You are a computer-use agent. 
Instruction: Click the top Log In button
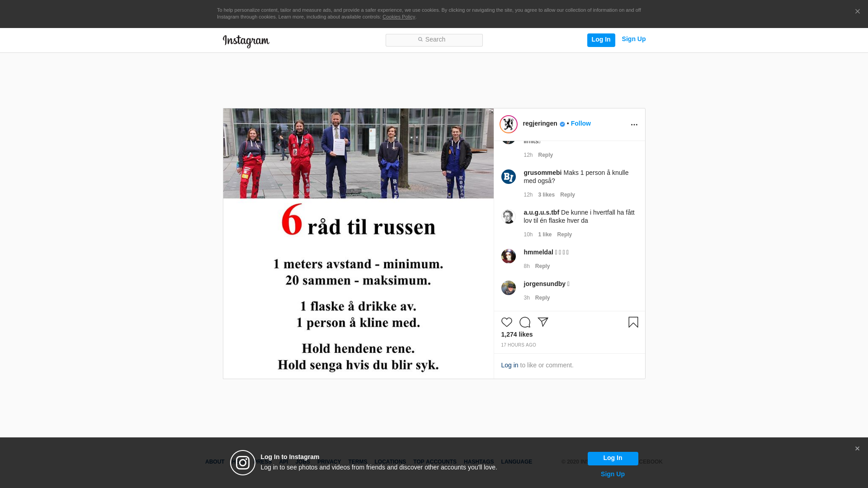coord(601,40)
